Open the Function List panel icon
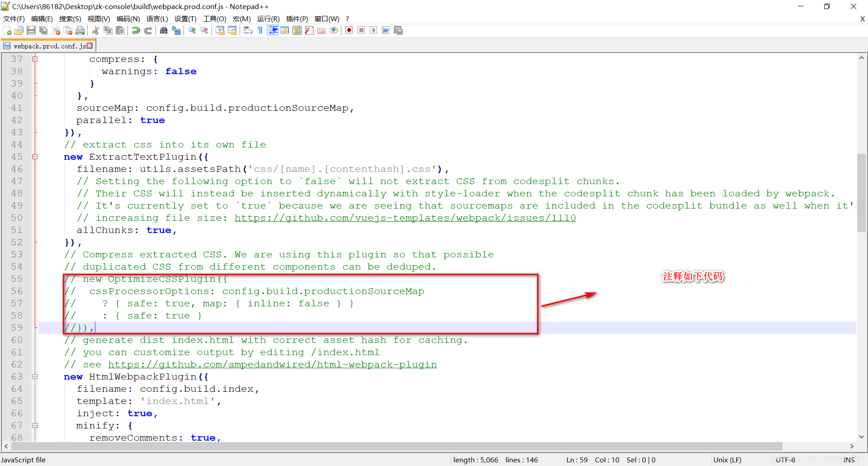This screenshot has height=466, width=868. click(309, 30)
